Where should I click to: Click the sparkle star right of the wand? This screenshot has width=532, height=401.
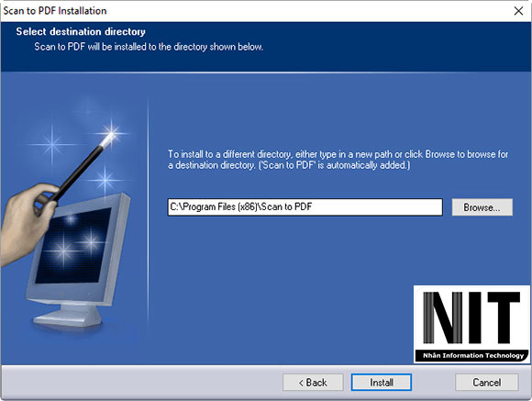(105, 180)
